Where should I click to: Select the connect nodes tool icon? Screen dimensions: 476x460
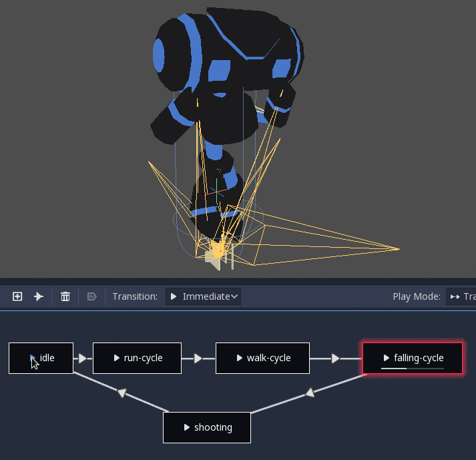(x=39, y=296)
